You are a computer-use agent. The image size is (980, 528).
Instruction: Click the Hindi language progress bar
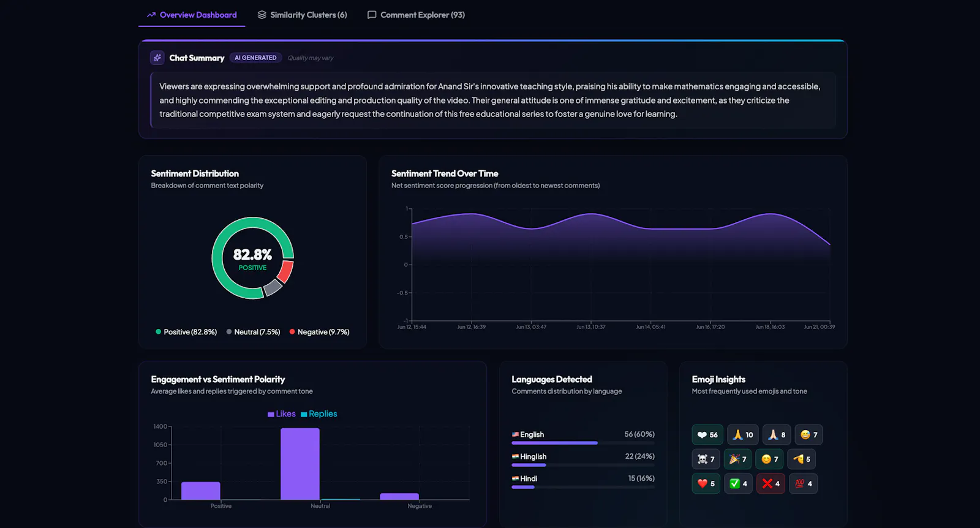point(583,487)
